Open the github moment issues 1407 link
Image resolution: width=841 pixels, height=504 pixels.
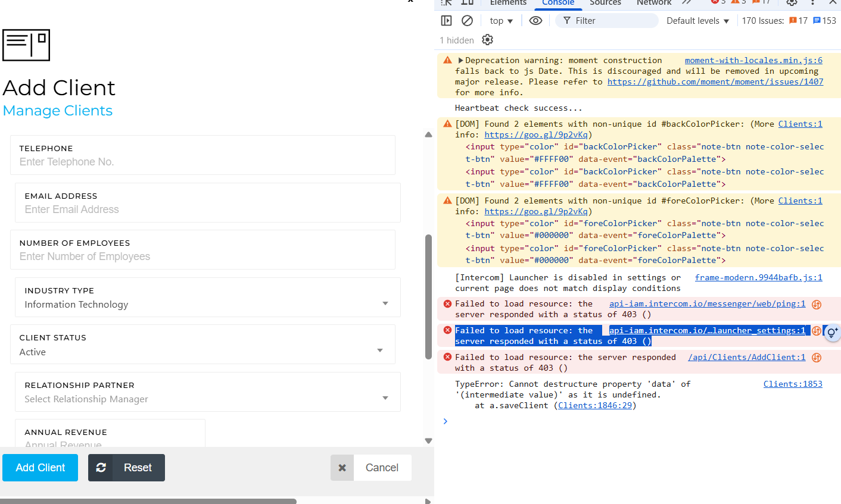pyautogui.click(x=715, y=82)
